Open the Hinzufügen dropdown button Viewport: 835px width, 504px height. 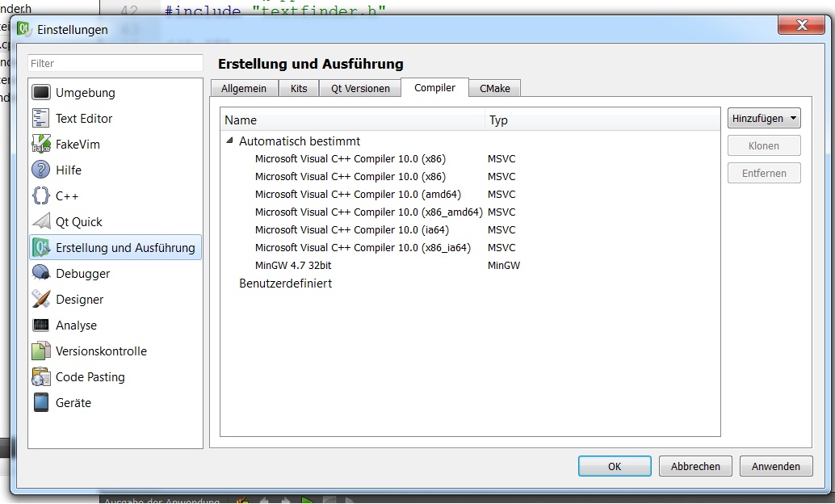(x=764, y=118)
